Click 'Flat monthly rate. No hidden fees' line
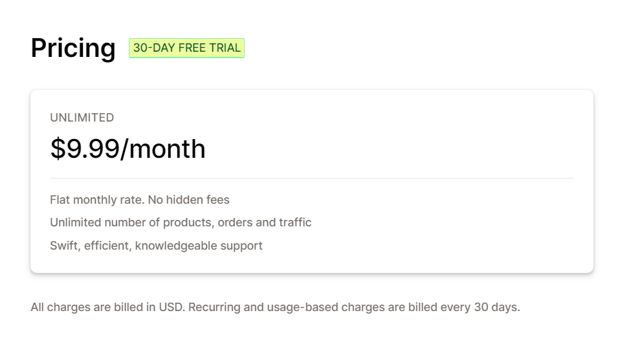Image resolution: width=644 pixels, height=346 pixels. pos(140,200)
